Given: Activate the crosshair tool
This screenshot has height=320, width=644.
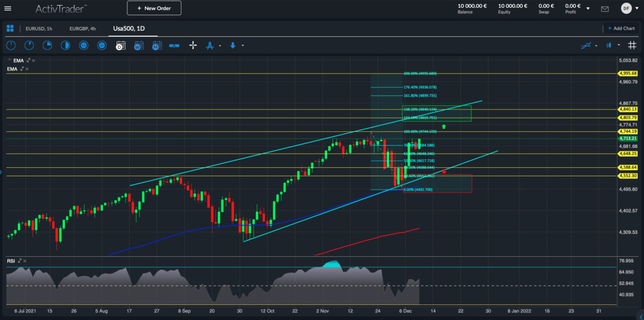Looking at the screenshot, I should click(x=192, y=46).
